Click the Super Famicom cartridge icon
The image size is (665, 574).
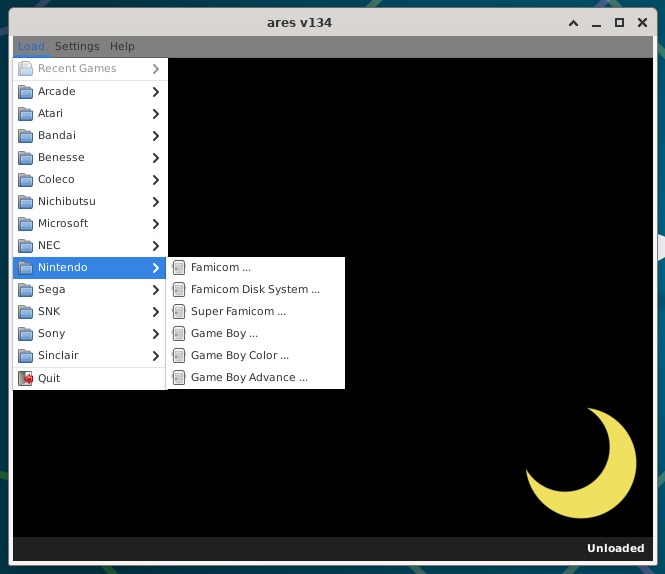[179, 312]
